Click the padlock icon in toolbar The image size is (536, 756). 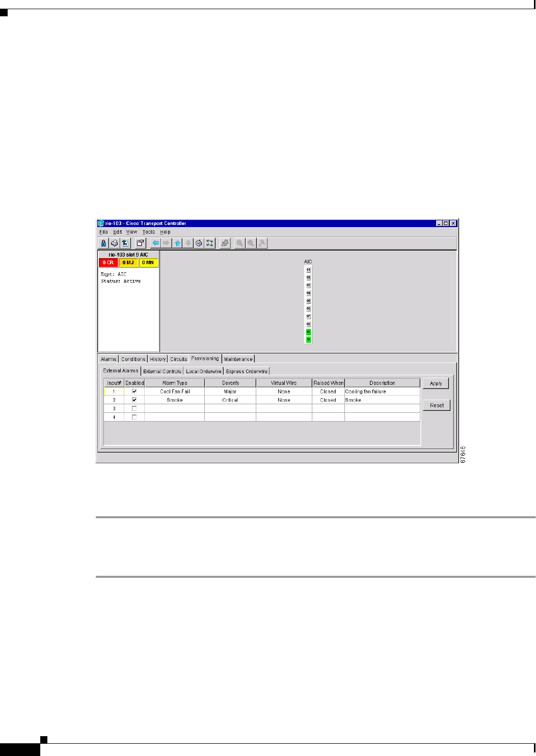(x=103, y=243)
